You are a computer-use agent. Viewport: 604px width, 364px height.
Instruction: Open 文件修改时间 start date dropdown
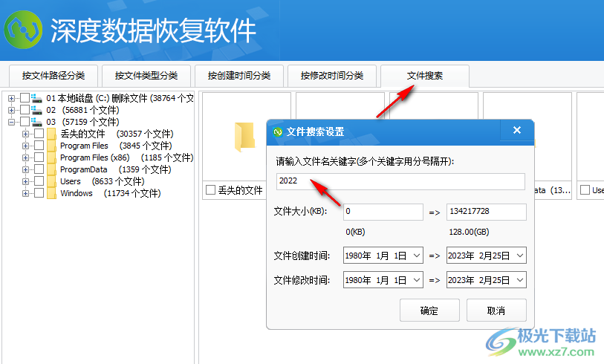[x=416, y=280]
